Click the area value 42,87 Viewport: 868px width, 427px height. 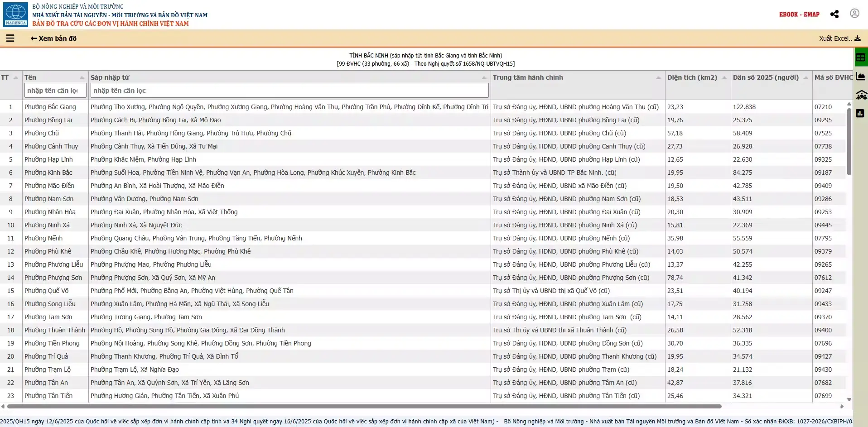675,383
